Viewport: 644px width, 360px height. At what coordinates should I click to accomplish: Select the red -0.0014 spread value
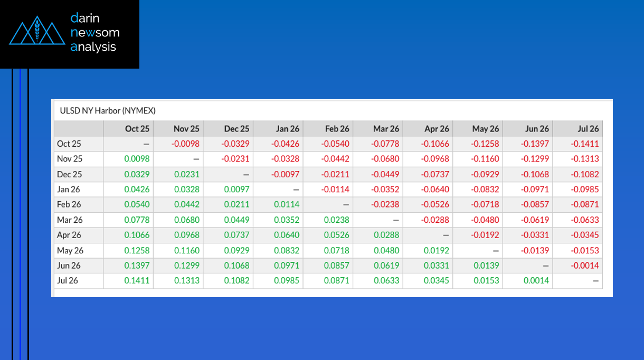pyautogui.click(x=585, y=266)
